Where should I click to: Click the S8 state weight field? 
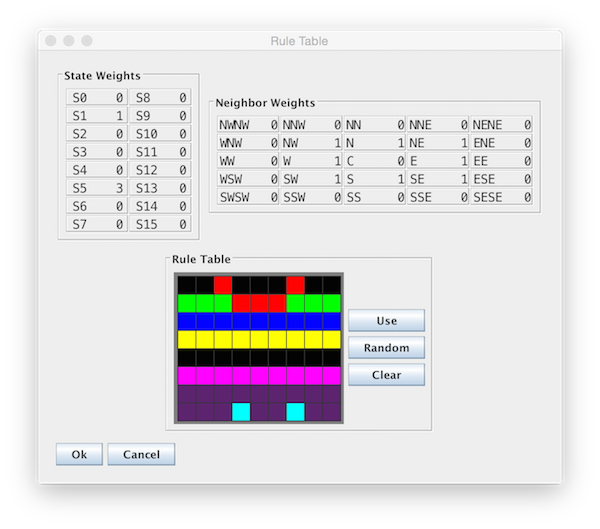tap(160, 97)
